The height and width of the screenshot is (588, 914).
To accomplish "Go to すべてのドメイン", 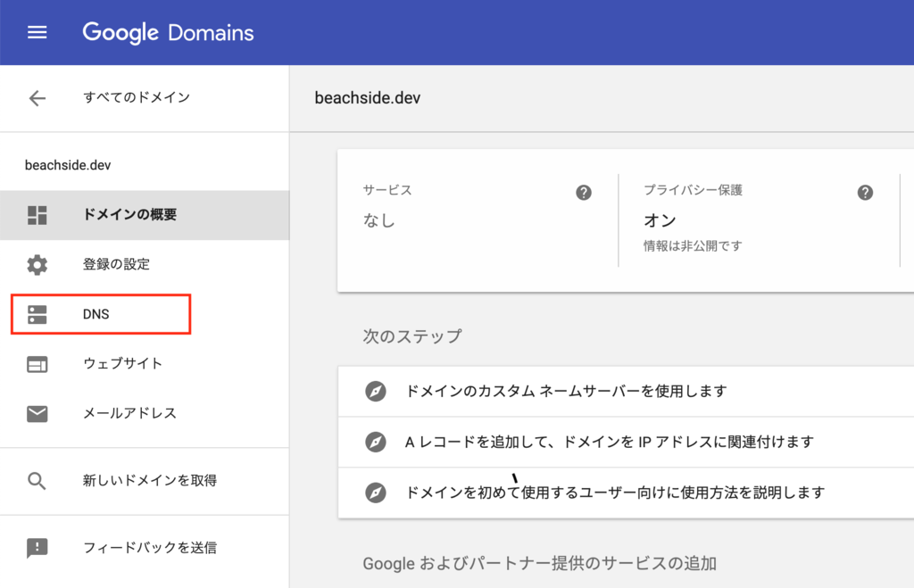I will pyautogui.click(x=137, y=97).
